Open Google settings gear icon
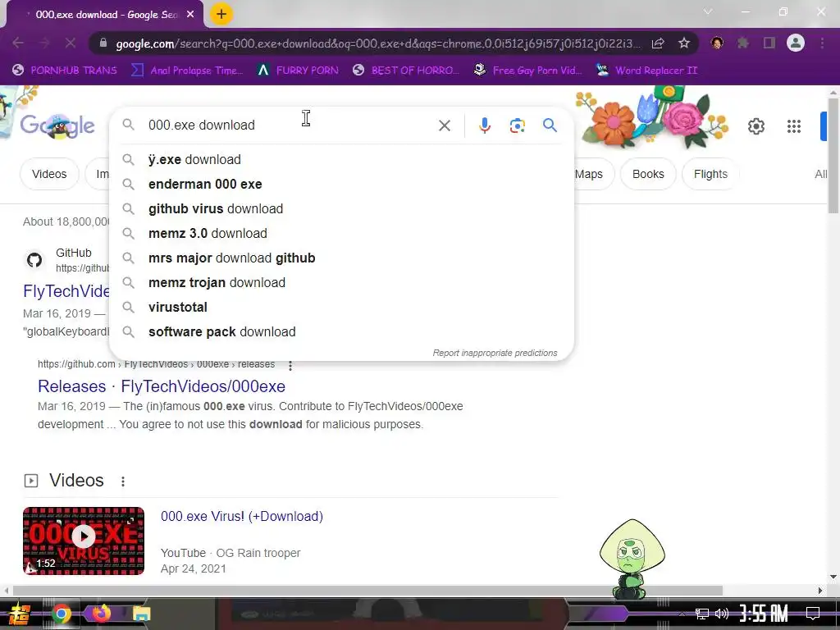The width and height of the screenshot is (840, 630). (x=756, y=126)
